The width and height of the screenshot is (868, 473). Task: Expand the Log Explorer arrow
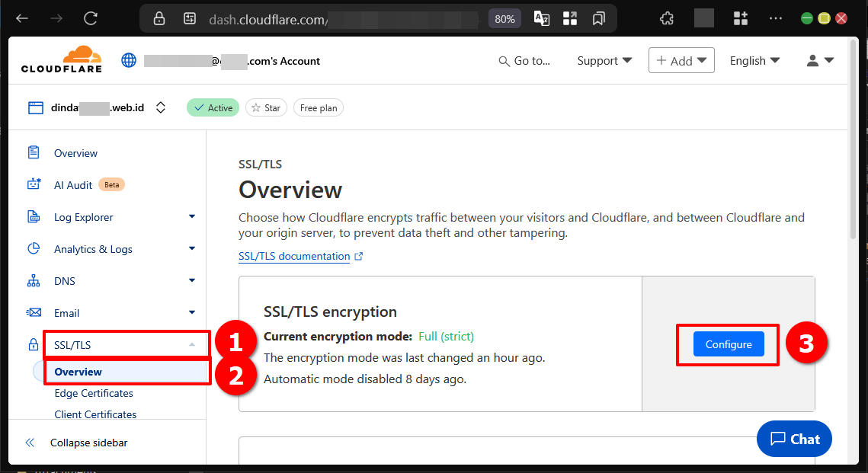point(192,216)
